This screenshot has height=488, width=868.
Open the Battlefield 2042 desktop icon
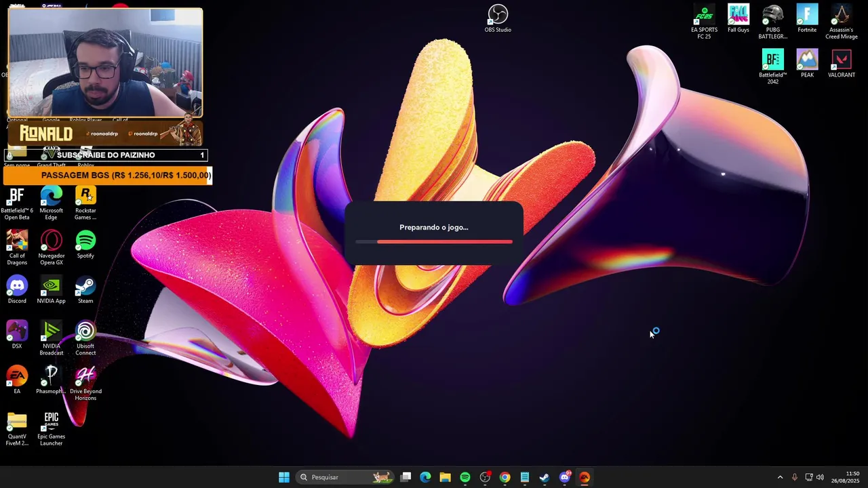point(772,66)
